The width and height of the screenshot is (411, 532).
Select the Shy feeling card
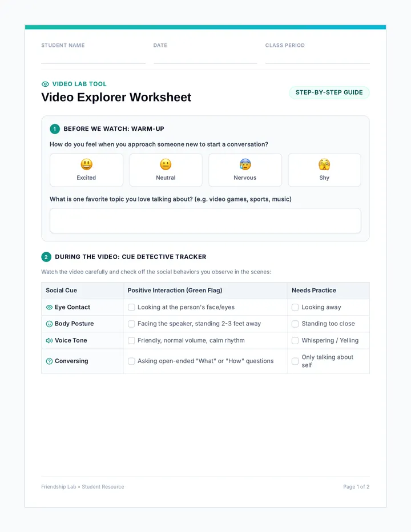[x=324, y=170]
